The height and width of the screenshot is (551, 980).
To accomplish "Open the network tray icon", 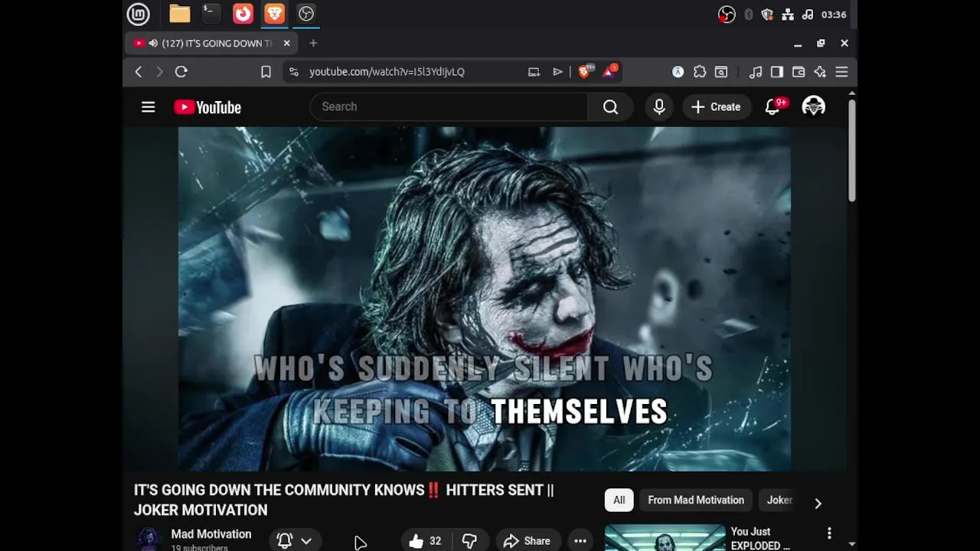I will click(787, 15).
